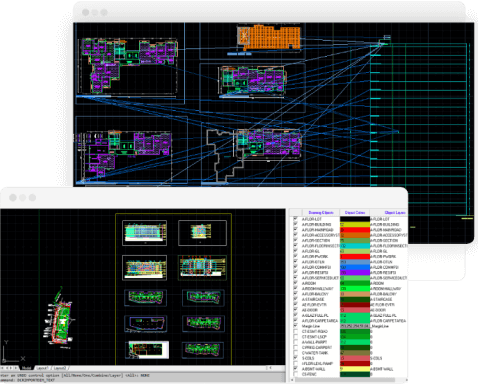This screenshot has height=384, width=478.
Task: Select AE-DOOR in Drawing Objects column
Action: pos(310,310)
